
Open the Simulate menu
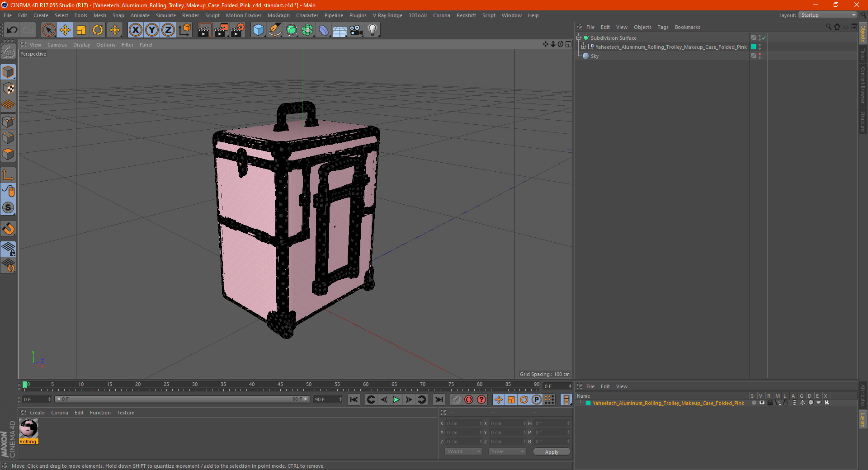166,15
